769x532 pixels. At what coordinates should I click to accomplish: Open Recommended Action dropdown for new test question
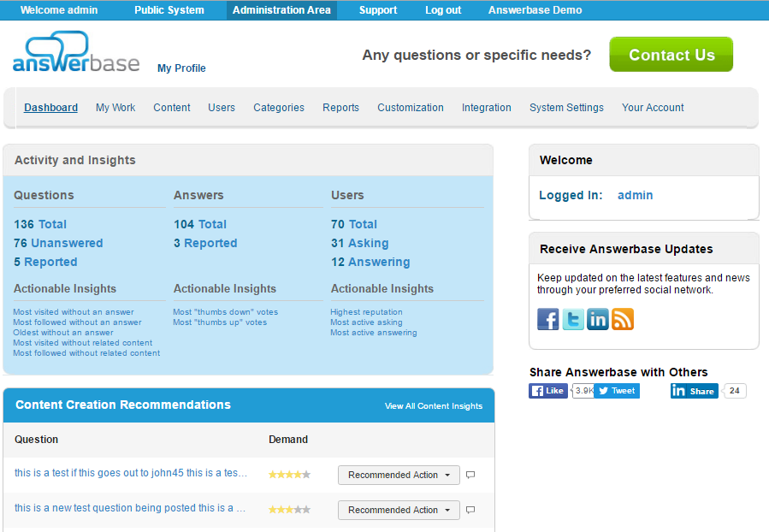[x=399, y=510]
